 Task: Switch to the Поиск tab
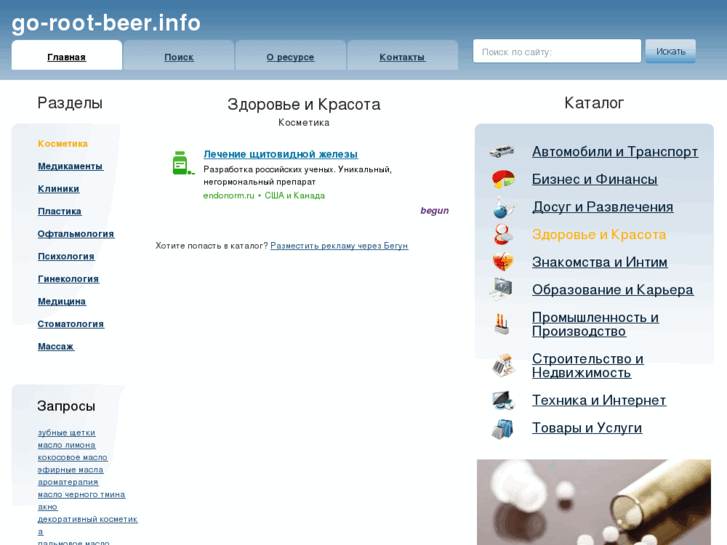pyautogui.click(x=179, y=57)
